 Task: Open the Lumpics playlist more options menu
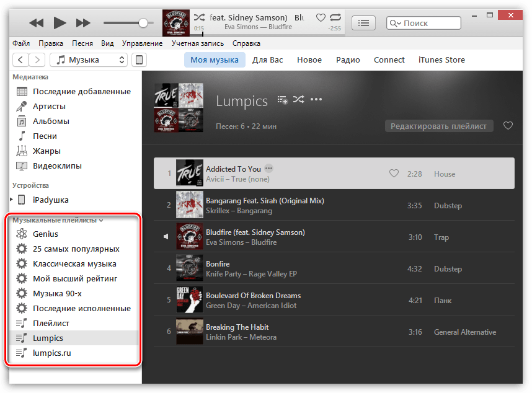[316, 99]
